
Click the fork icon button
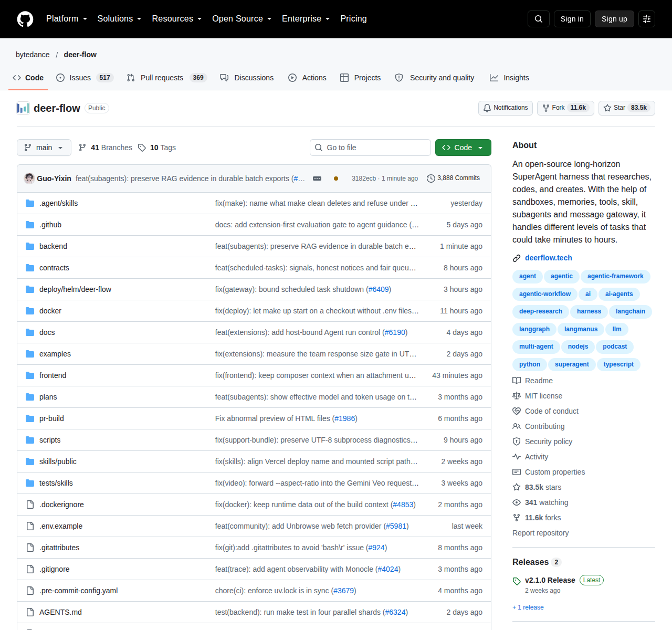tap(546, 108)
